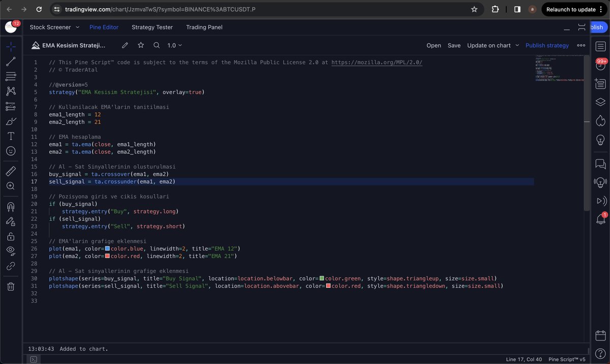Image resolution: width=610 pixels, height=364 pixels.
Task: Click the Open script button
Action: coord(434,45)
